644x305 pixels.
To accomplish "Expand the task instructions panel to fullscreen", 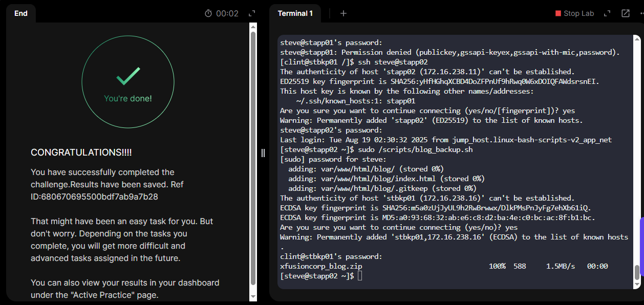I will pyautogui.click(x=251, y=13).
